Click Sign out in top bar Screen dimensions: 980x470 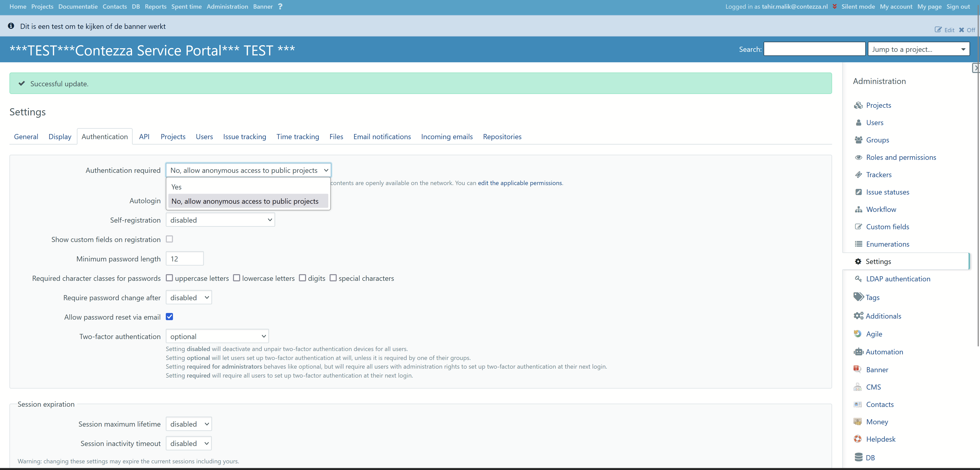click(958, 6)
